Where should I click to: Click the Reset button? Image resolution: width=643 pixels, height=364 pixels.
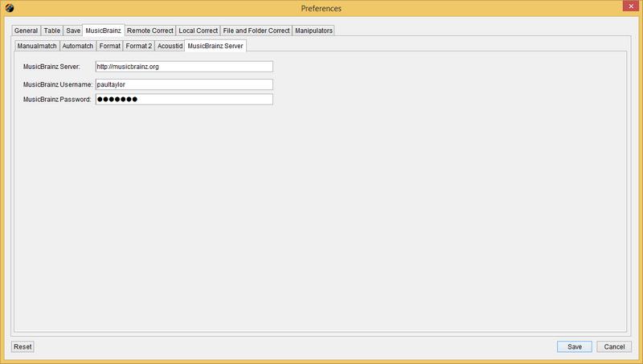[x=23, y=347]
